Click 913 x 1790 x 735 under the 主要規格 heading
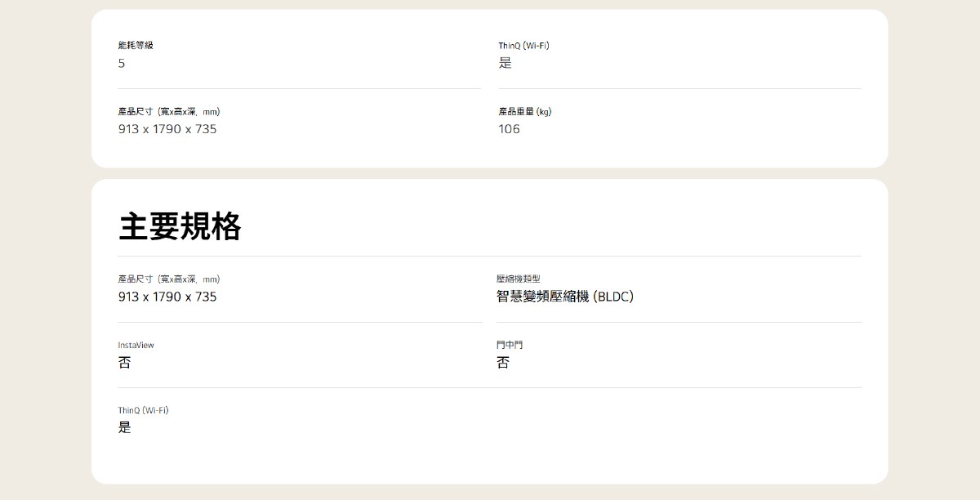The image size is (980, 500). (167, 297)
